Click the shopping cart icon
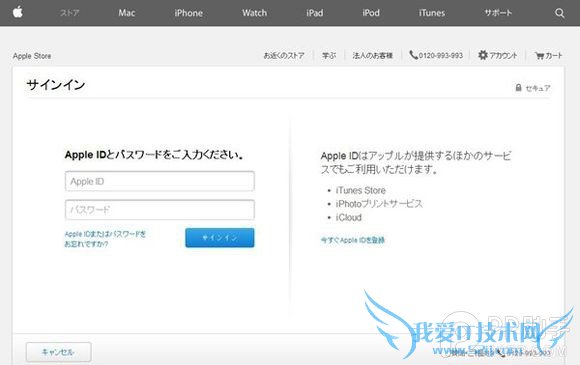This screenshot has width=580, height=365. [x=540, y=56]
